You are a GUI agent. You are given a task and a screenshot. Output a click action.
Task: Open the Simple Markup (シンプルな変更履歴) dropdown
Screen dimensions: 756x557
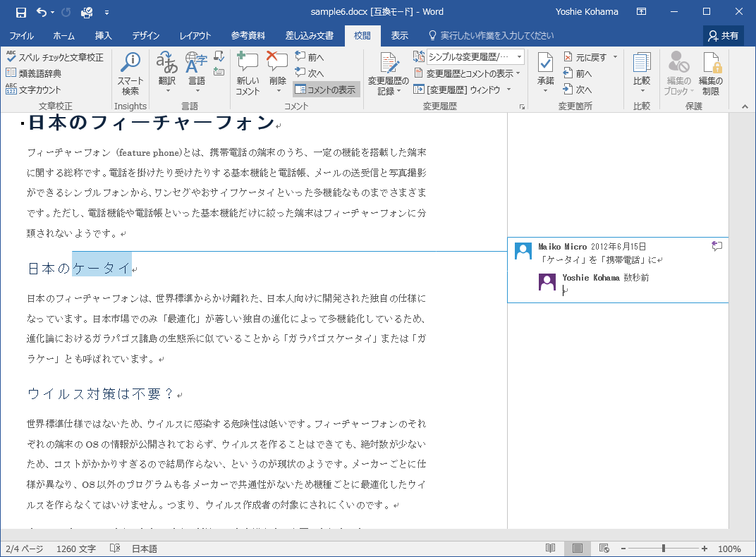click(x=520, y=57)
